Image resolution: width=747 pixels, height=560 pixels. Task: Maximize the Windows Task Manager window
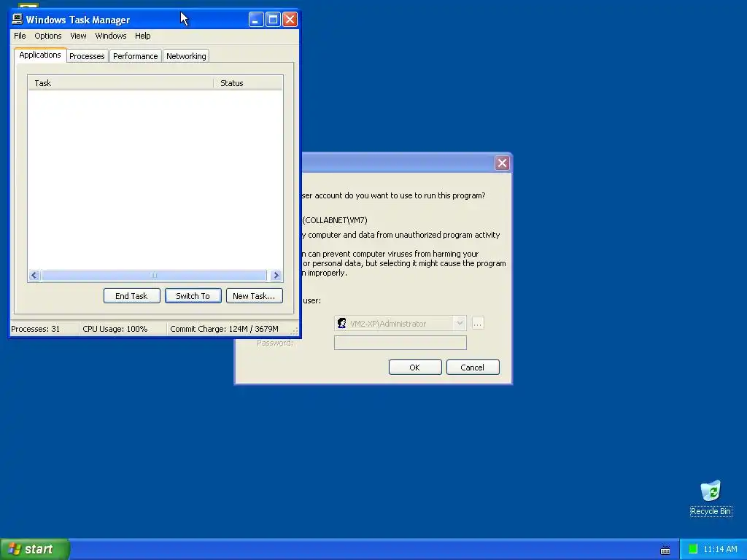(273, 19)
